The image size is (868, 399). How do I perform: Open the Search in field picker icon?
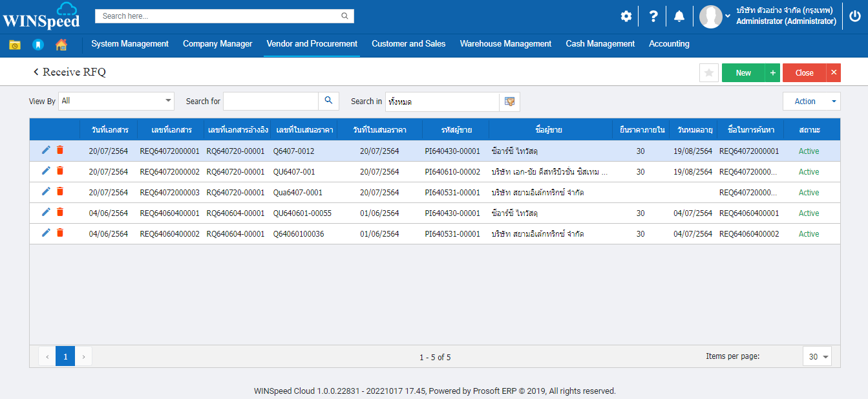509,102
